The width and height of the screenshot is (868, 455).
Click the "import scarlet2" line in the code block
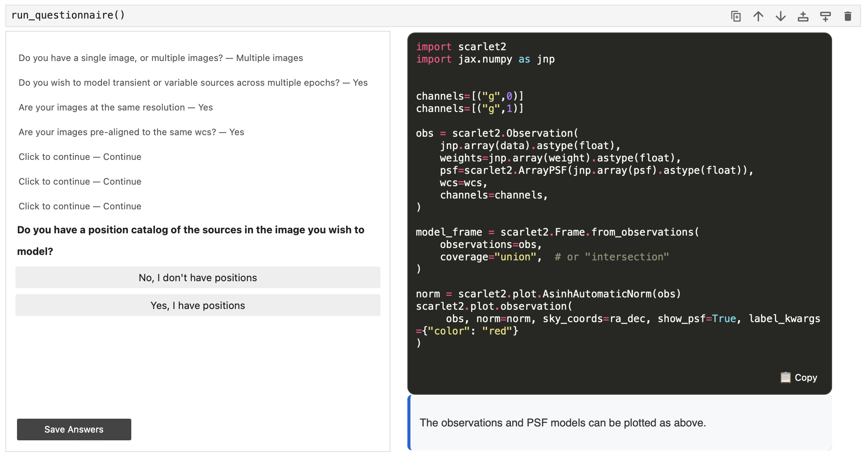(461, 47)
